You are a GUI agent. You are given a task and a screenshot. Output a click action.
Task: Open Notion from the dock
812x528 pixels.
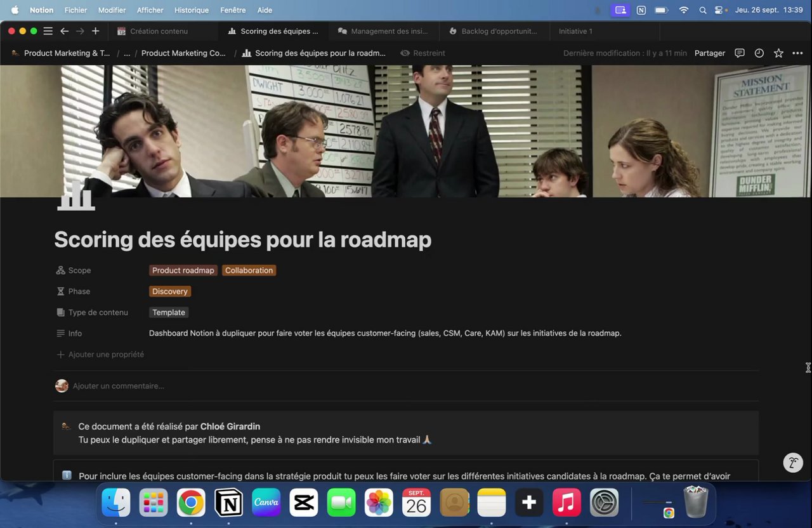[228, 503]
